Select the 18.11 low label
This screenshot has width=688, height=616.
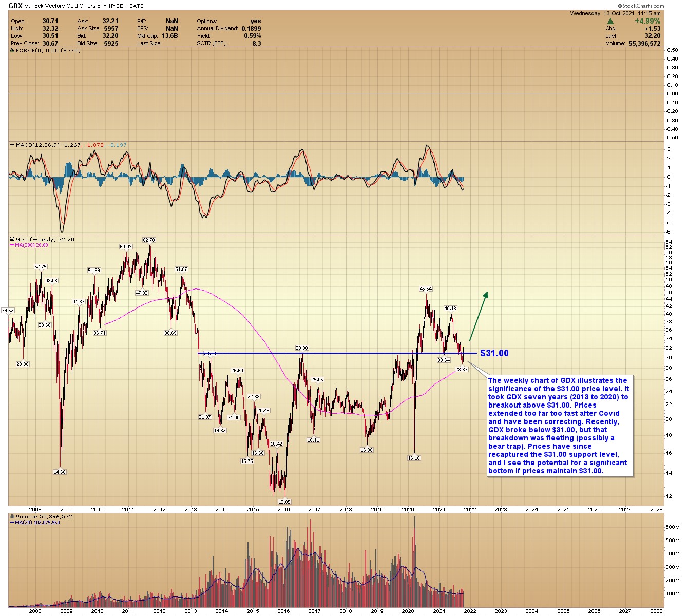pos(314,440)
